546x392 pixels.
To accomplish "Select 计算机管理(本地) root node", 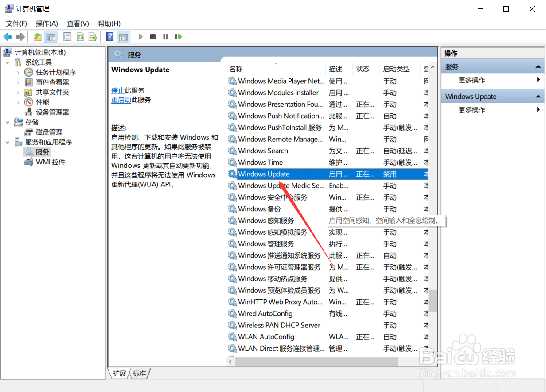I will tap(40, 52).
